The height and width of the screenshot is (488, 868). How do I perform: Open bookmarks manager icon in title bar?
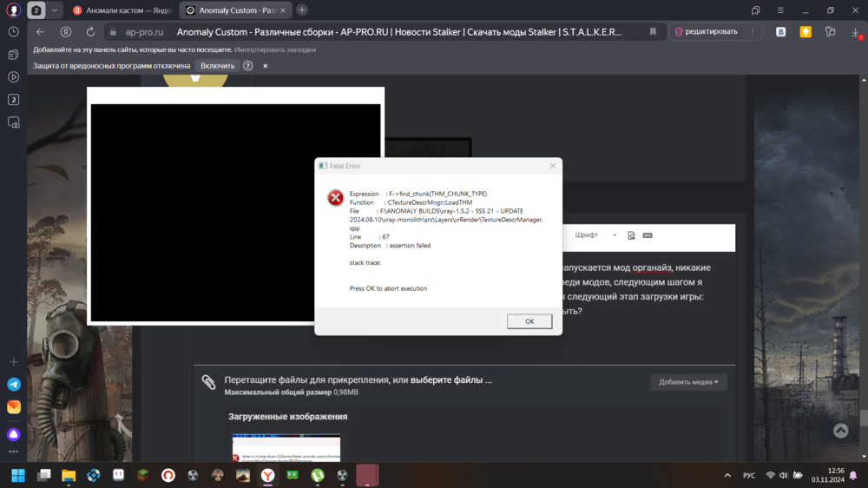click(756, 10)
